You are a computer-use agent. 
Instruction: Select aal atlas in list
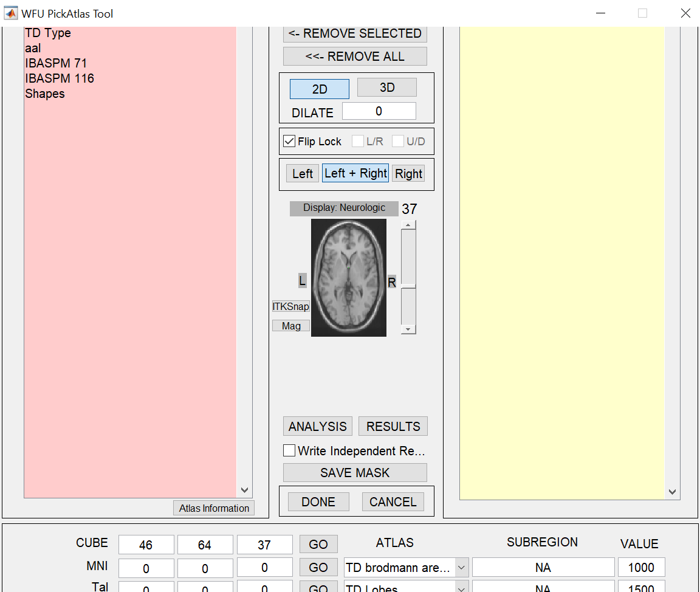click(33, 48)
